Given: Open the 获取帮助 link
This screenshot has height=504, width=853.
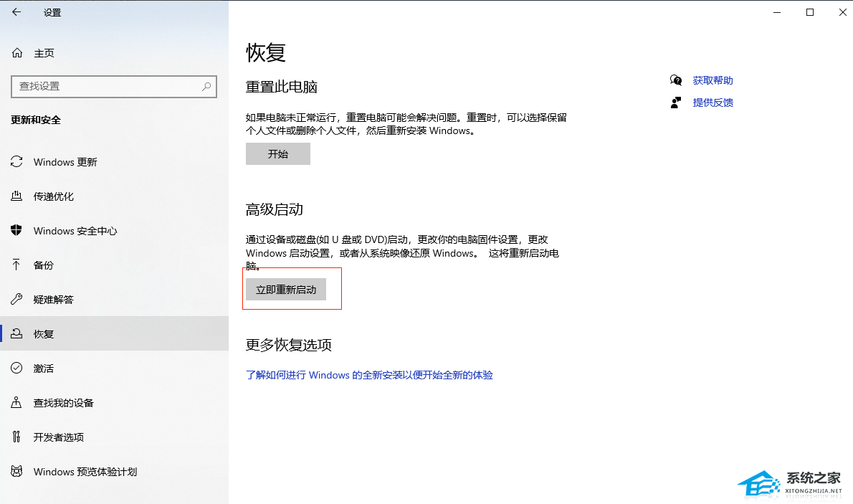Looking at the screenshot, I should coord(713,80).
